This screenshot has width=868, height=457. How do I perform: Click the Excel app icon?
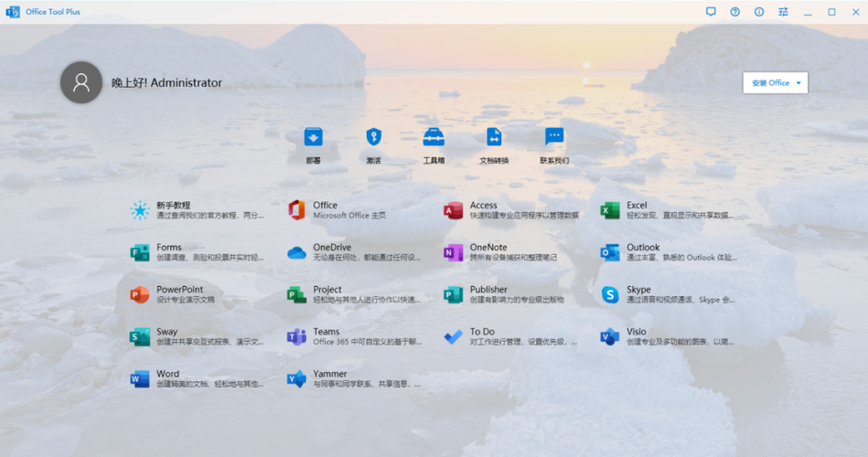tap(609, 210)
